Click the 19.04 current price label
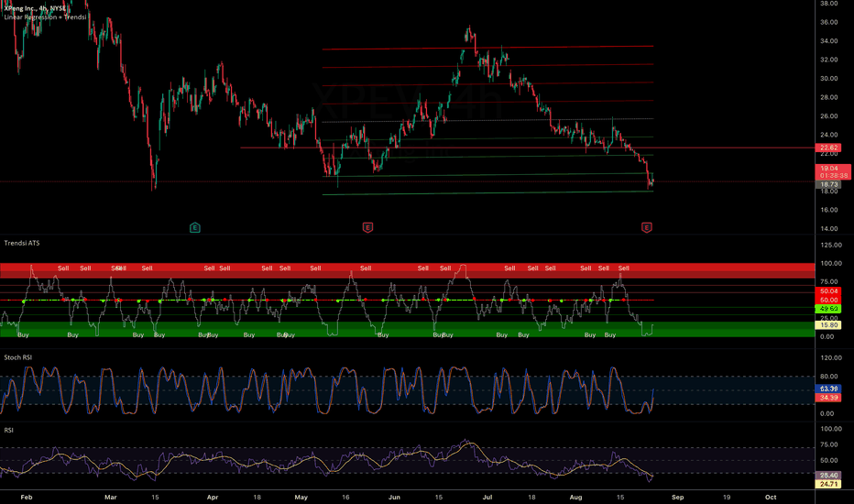This screenshot has width=854, height=504. [833, 171]
